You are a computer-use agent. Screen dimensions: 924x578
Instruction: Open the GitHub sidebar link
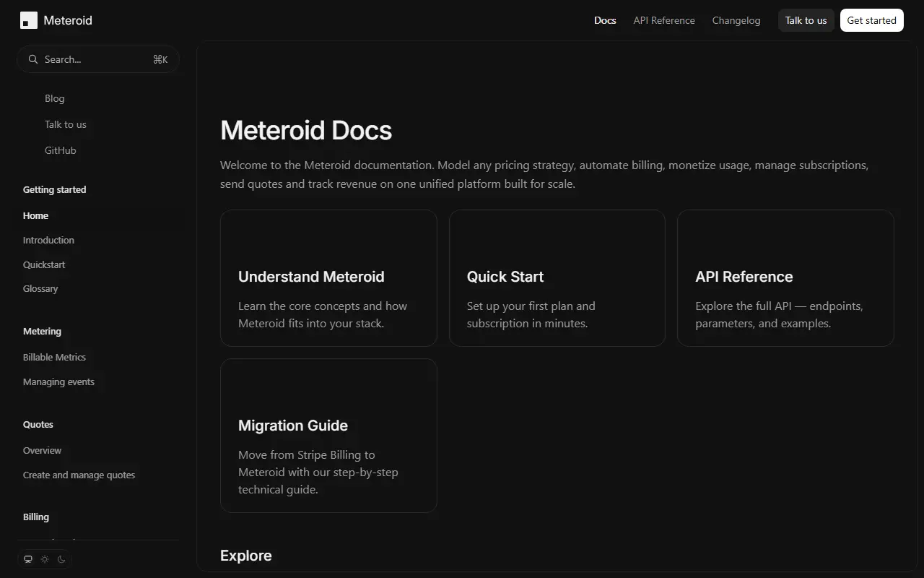61,150
